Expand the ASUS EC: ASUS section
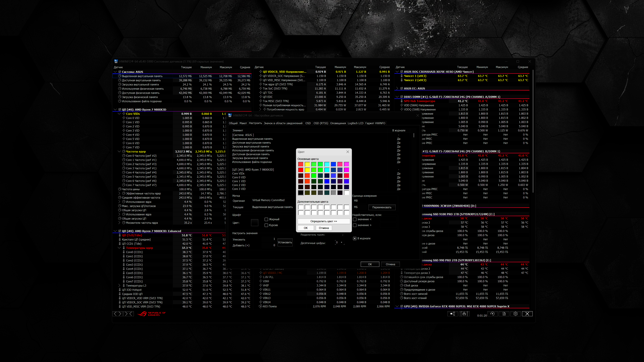The image size is (644, 362). (397, 88)
